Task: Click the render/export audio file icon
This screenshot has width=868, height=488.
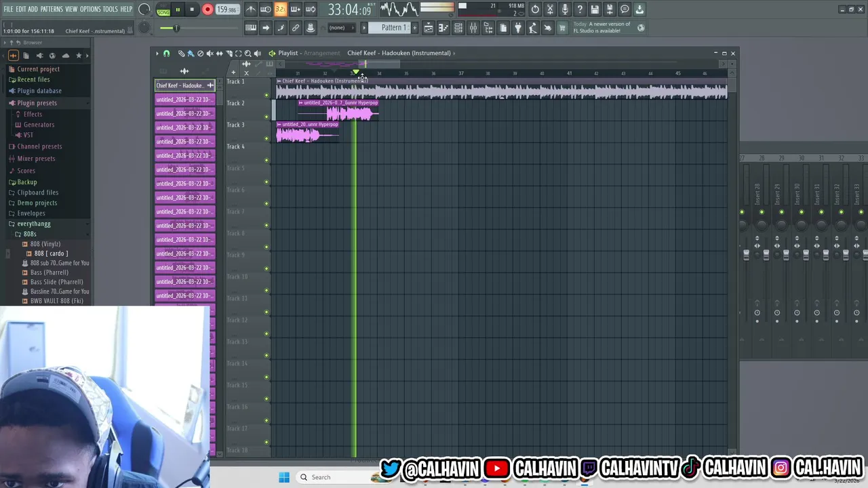Action: 610,9
